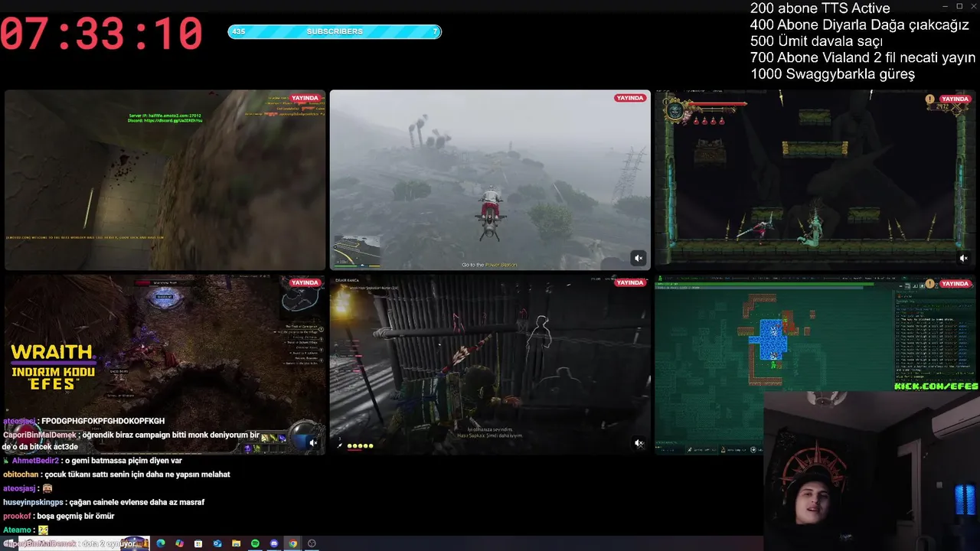Screen dimensions: 980x551
Task: Click the emoji in ateosjasj's chat line
Action: 47,488
